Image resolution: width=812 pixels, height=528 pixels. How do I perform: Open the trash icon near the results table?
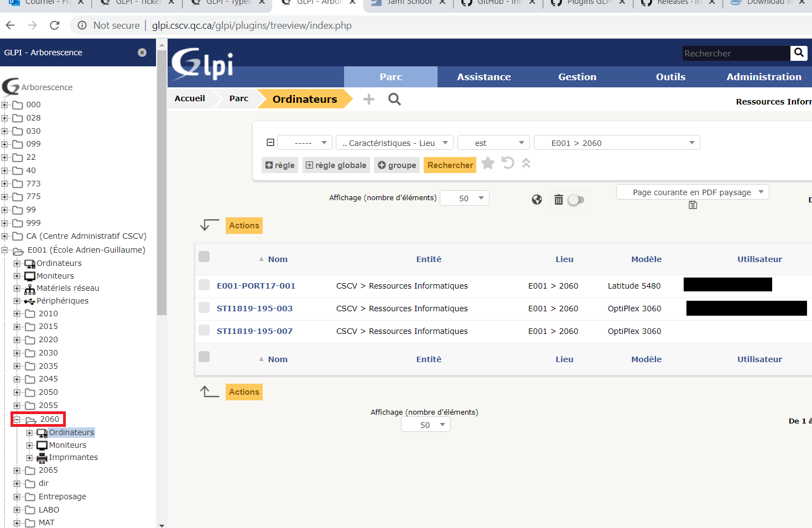pyautogui.click(x=558, y=199)
